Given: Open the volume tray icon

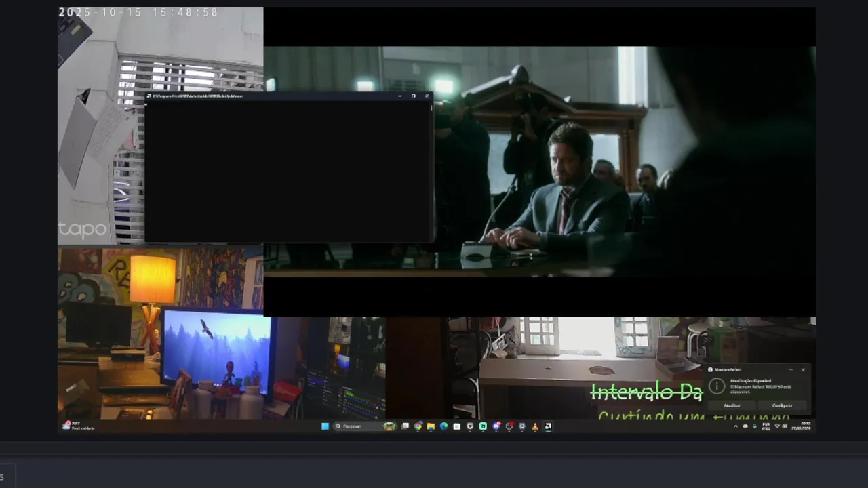Looking at the screenshot, I should (x=785, y=426).
